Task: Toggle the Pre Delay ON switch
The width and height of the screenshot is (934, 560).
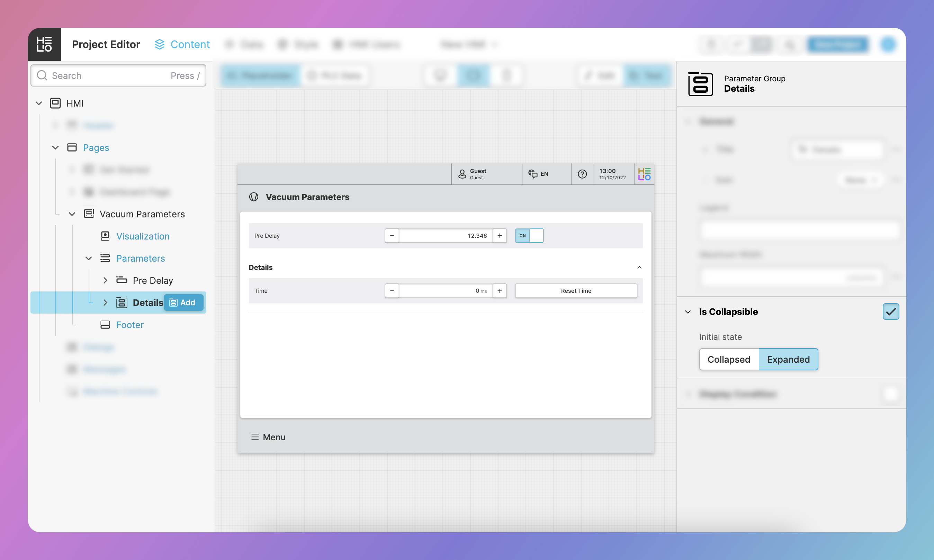Action: tap(529, 235)
